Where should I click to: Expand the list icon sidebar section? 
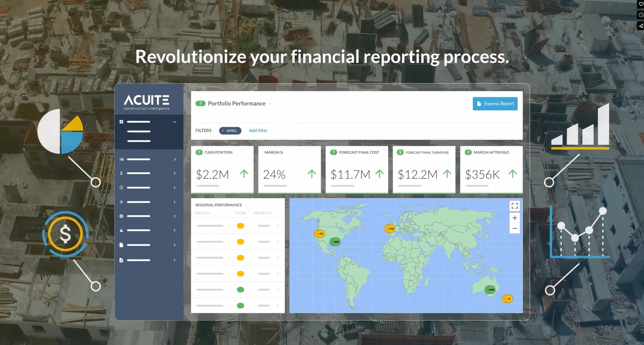click(x=175, y=159)
